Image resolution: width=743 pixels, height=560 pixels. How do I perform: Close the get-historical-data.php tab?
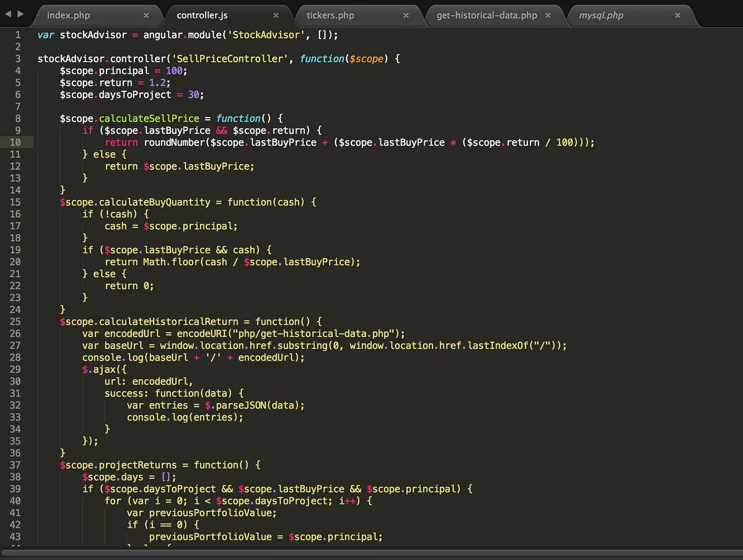pos(548,16)
